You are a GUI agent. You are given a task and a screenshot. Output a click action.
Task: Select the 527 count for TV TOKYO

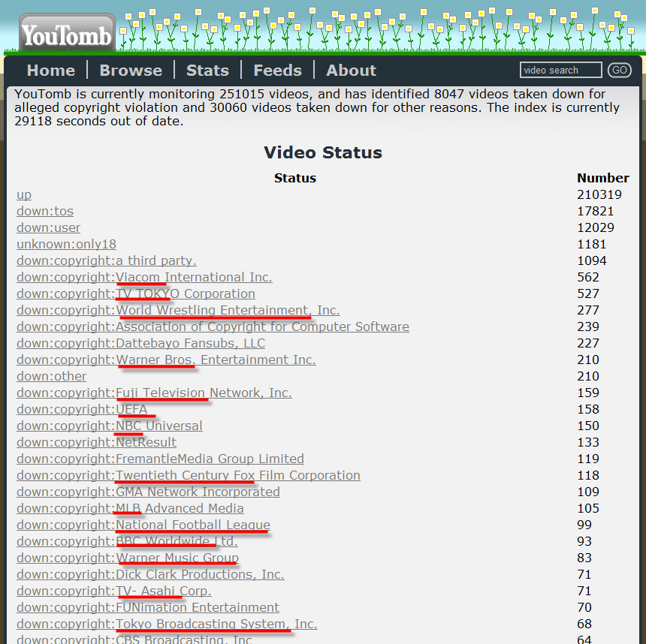coord(588,293)
